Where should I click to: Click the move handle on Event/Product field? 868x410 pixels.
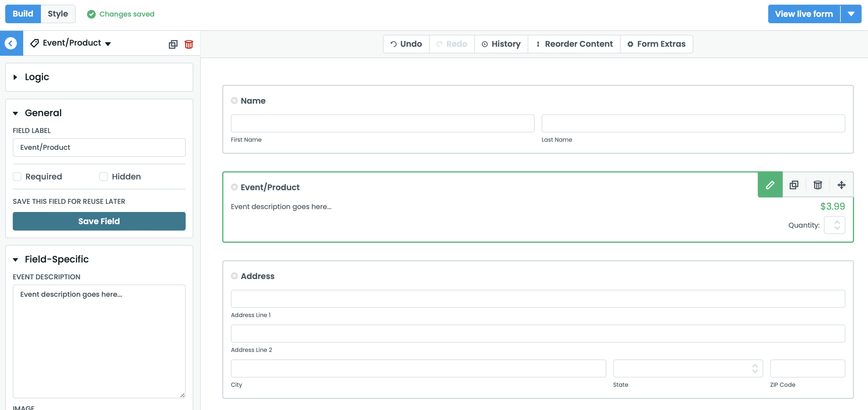(841, 185)
